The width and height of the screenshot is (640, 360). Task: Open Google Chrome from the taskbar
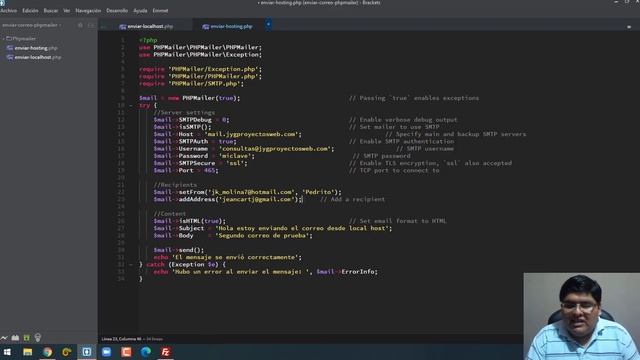point(47,352)
